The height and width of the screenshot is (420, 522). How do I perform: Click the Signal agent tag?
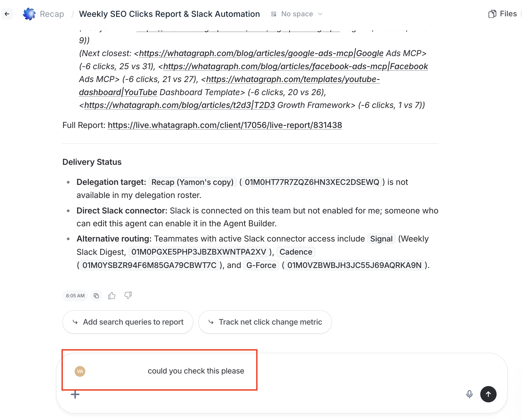point(381,239)
